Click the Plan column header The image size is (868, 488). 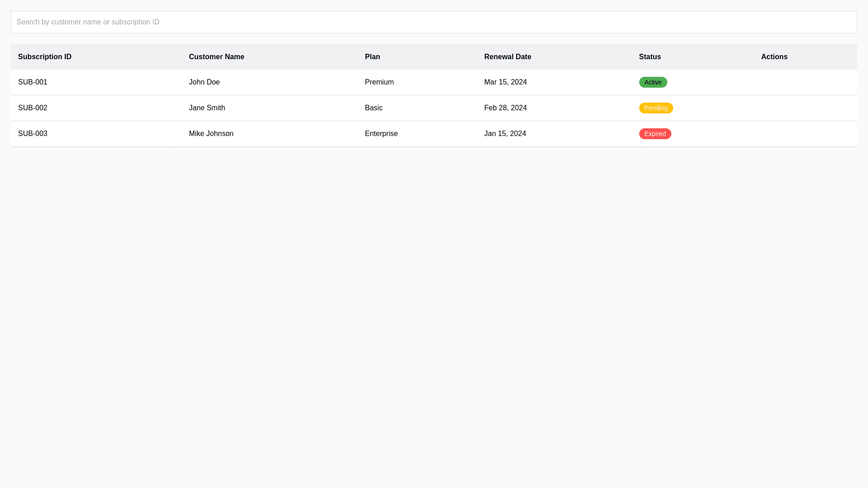[x=373, y=57]
